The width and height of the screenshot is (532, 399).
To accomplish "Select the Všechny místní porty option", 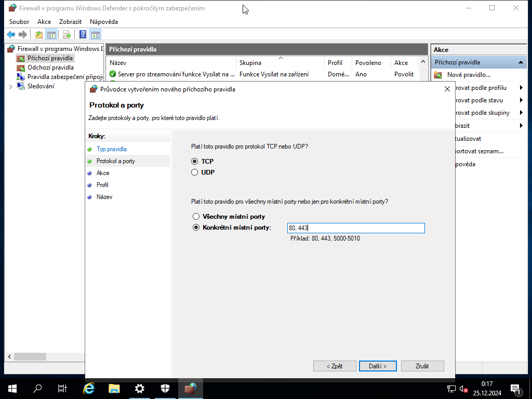I will click(196, 216).
